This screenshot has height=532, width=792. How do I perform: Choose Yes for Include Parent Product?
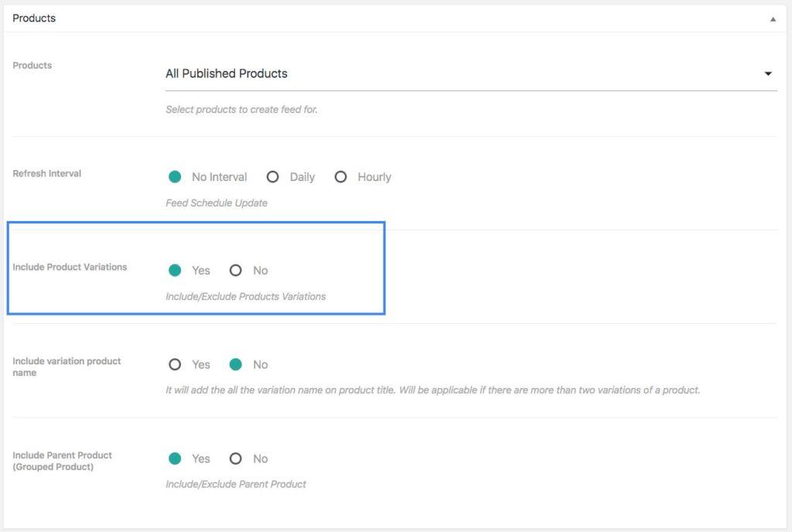pyautogui.click(x=175, y=459)
